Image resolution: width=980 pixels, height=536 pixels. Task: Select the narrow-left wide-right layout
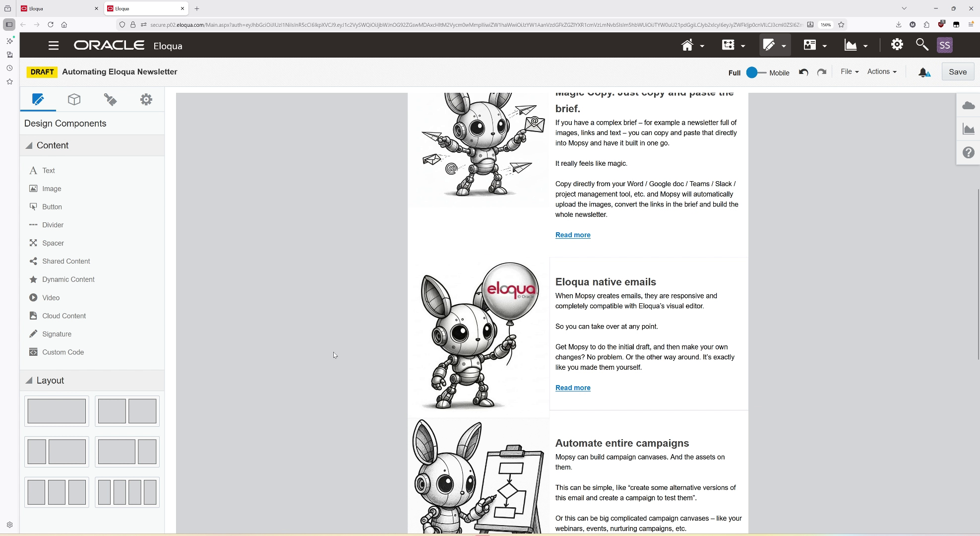[57, 452]
